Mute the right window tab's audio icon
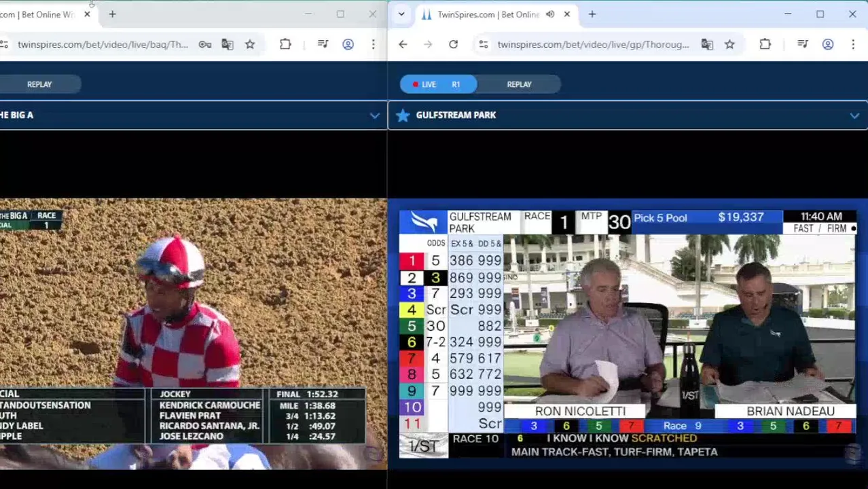 [x=550, y=14]
